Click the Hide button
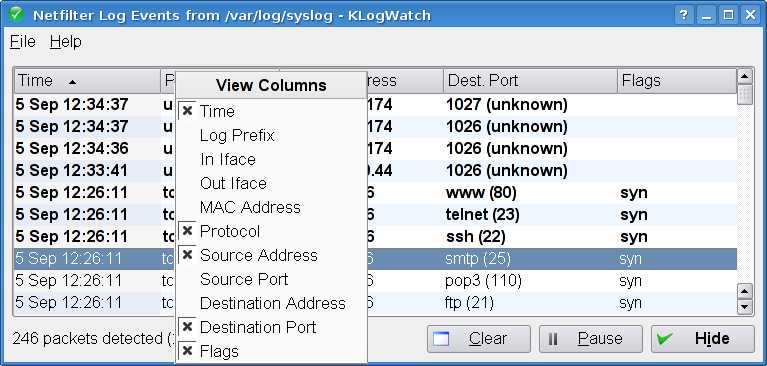Image resolution: width=767 pixels, height=366 pixels. [x=703, y=339]
